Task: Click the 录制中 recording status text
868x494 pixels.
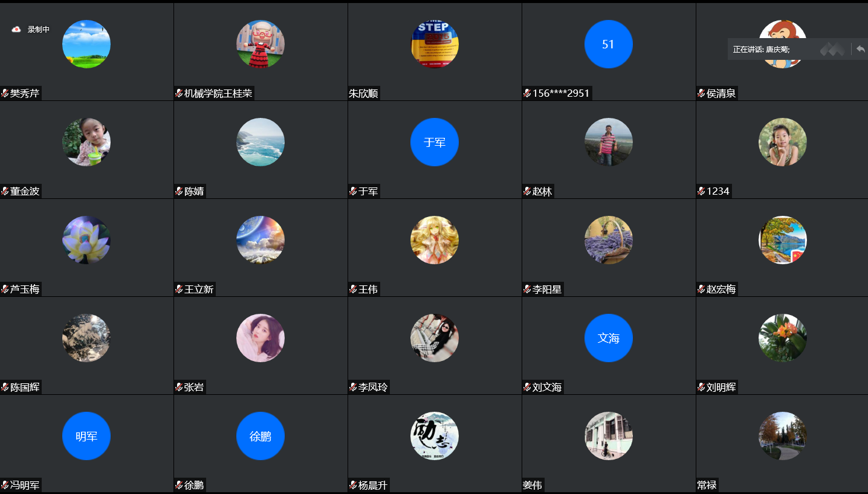Action: [x=39, y=30]
